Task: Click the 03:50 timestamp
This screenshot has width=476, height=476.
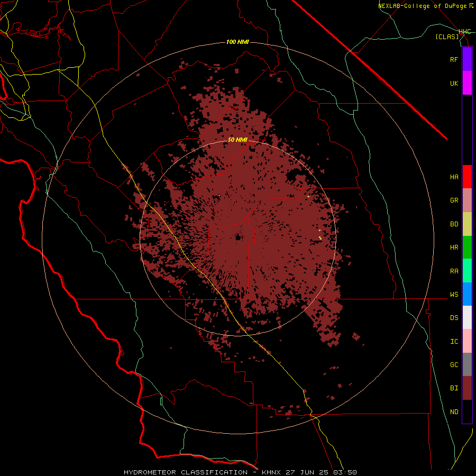Action: [x=344, y=472]
